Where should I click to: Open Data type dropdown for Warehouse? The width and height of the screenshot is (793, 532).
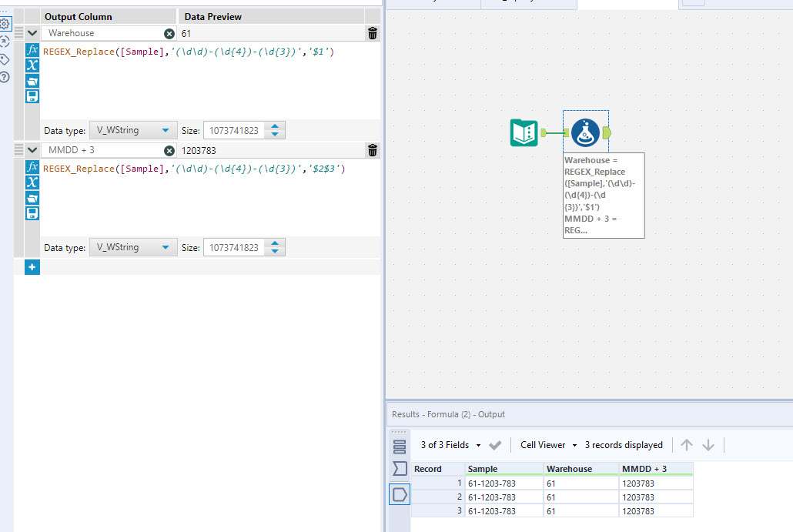[133, 131]
